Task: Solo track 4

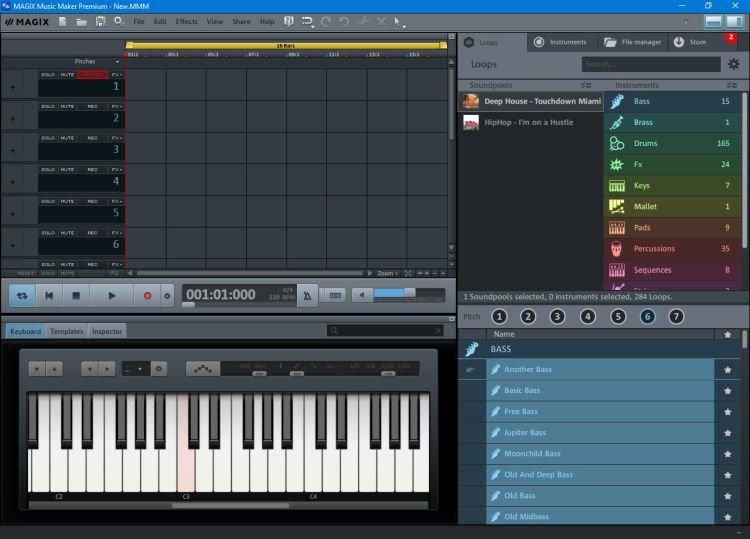Action: tap(48, 170)
